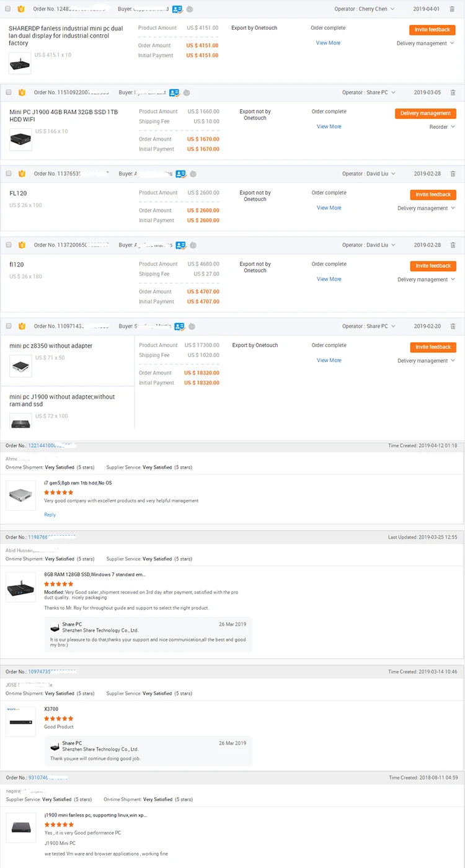Open View More for the $18320 order
Viewport: 465px width, 868px height.
pyautogui.click(x=329, y=360)
